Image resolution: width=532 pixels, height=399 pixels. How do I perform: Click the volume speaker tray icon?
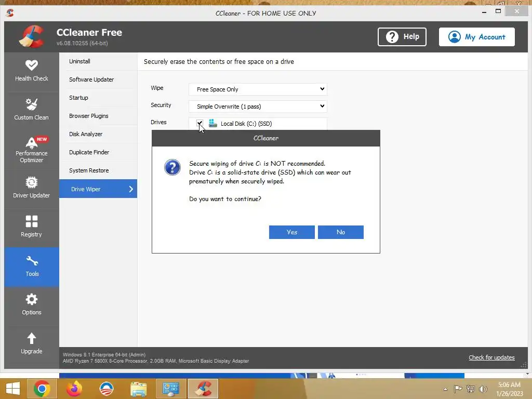coord(483,389)
